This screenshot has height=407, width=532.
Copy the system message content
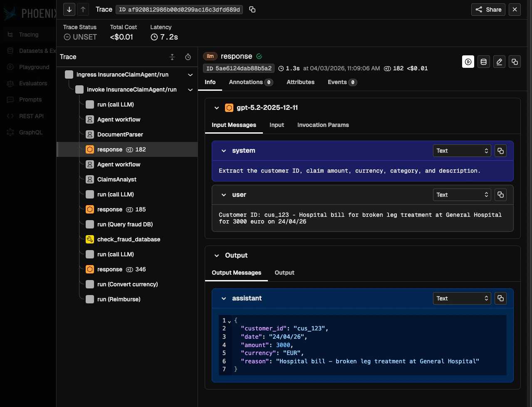point(500,151)
